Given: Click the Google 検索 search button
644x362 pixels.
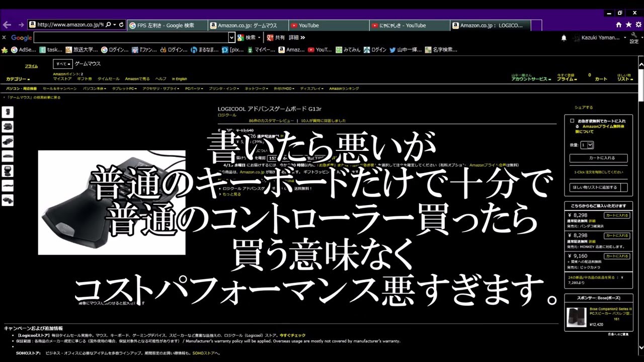Looking at the screenshot, I should point(247,38).
